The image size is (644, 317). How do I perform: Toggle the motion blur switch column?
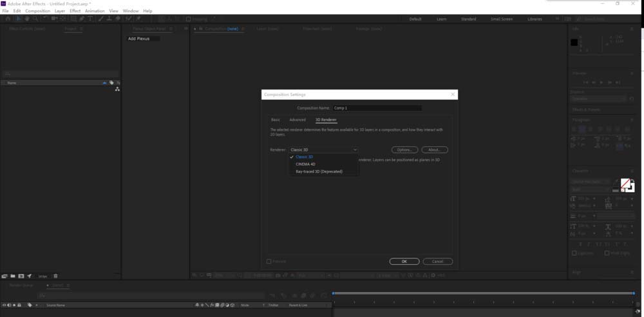pyautogui.click(x=222, y=305)
